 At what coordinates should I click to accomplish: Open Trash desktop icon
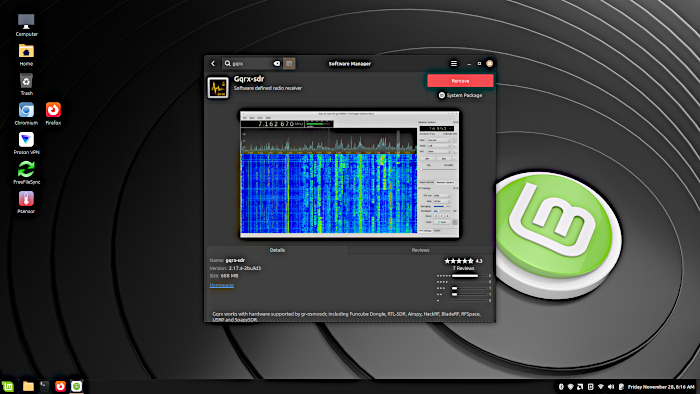(x=26, y=84)
